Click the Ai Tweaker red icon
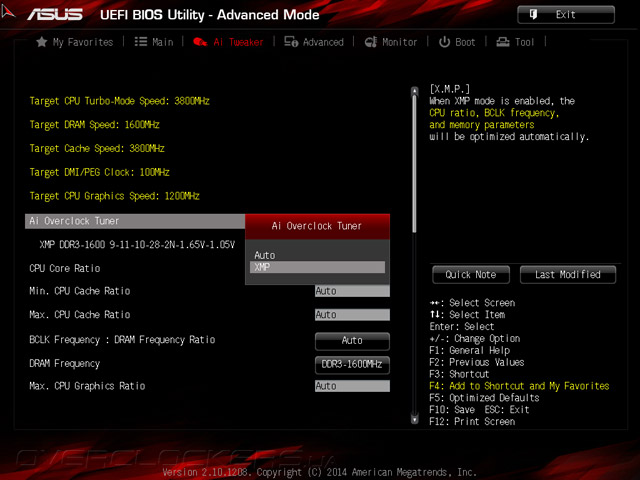 click(200, 42)
